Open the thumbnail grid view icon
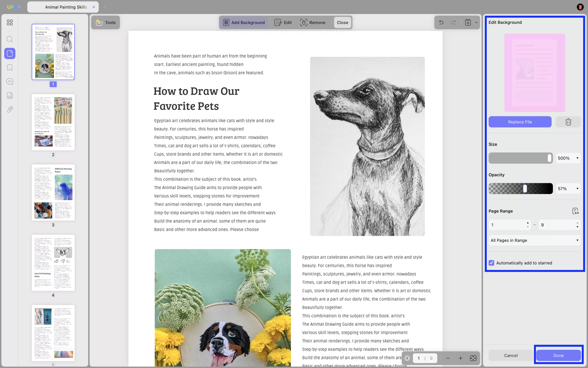The width and height of the screenshot is (588, 368). click(10, 22)
